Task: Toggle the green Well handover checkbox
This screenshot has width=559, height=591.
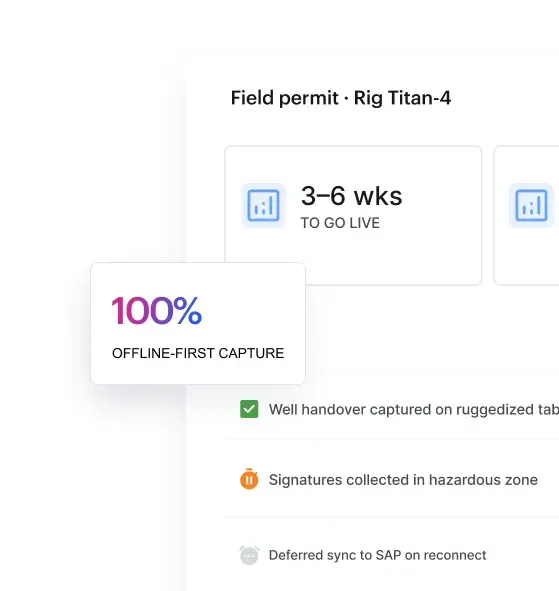Action: click(249, 409)
